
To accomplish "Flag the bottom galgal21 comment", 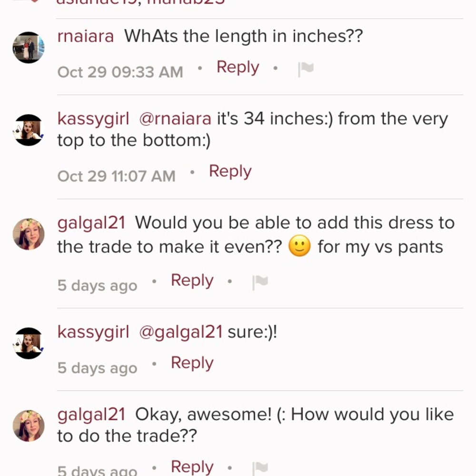I will click(259, 467).
